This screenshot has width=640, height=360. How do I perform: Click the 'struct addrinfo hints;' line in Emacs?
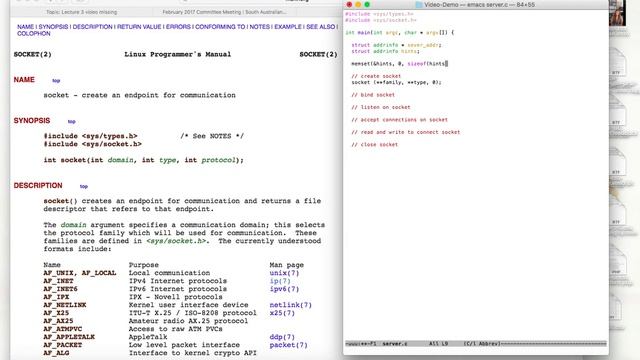385,51
